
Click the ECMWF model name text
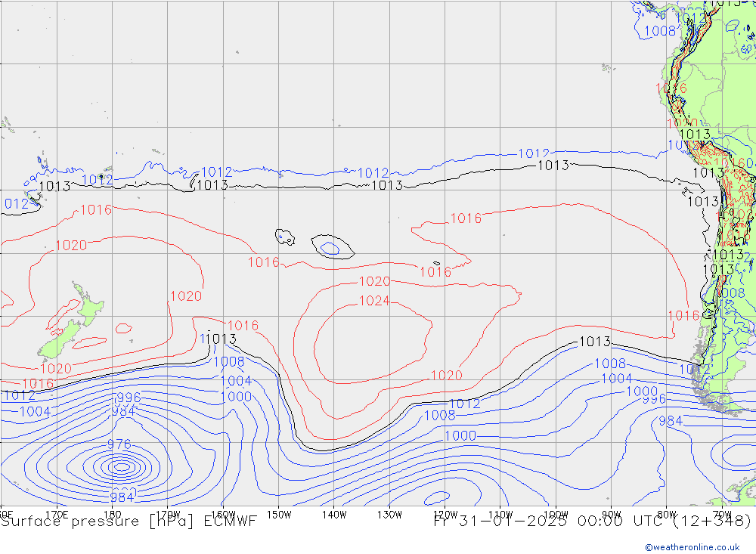230,522
